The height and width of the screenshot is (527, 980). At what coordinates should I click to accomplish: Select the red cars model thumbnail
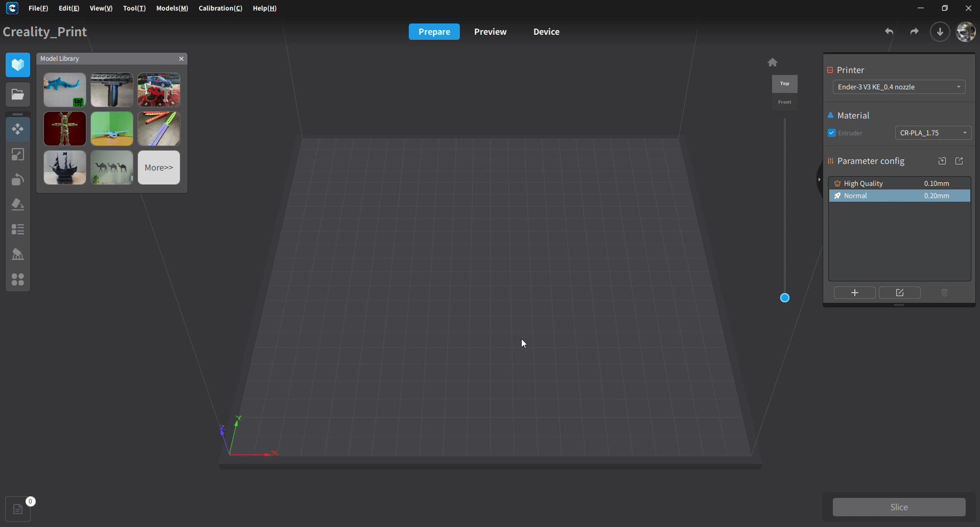coord(159,90)
